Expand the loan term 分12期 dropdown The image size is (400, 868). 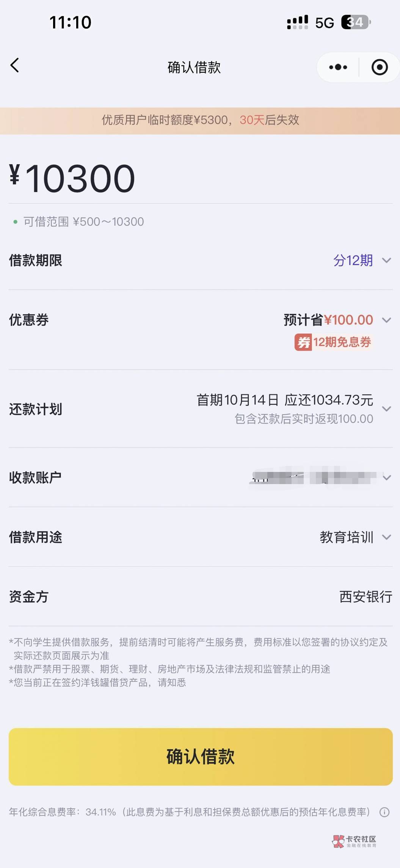[x=386, y=261]
